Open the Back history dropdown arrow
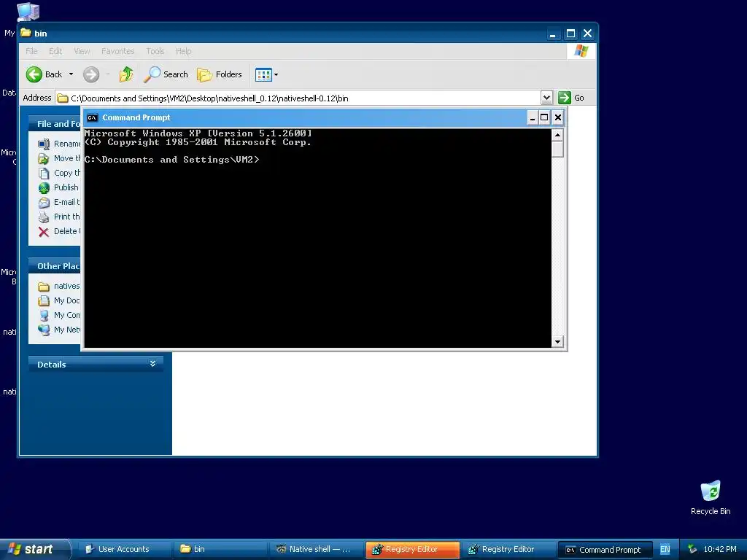This screenshot has width=747, height=560. pos(71,74)
